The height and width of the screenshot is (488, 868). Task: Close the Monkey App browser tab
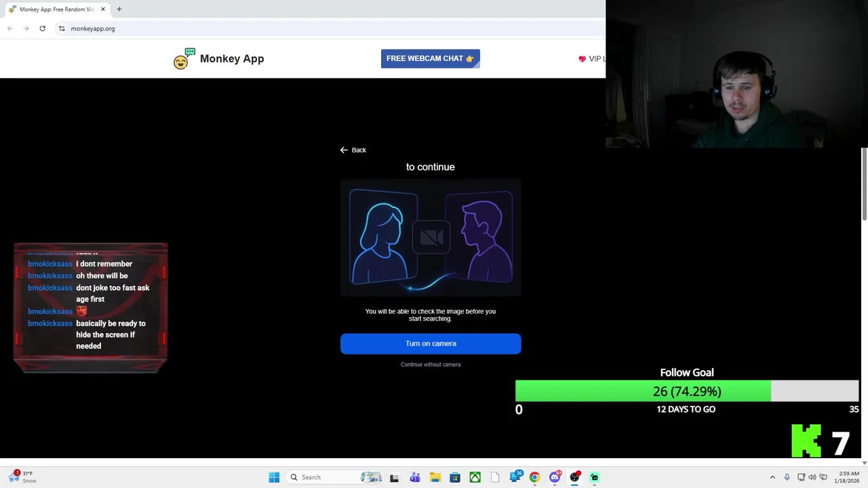tap(103, 9)
